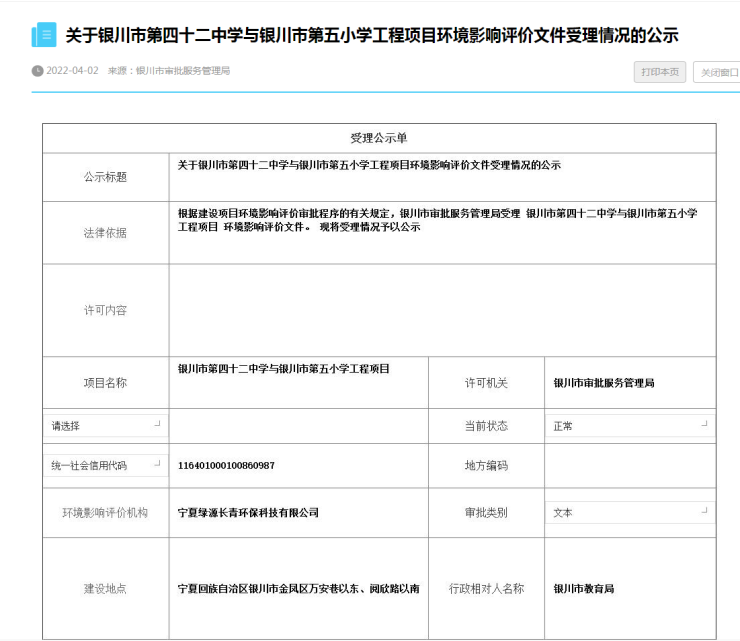The width and height of the screenshot is (740, 641).
Task: Click the 建设地点 label
Action: coord(105,589)
